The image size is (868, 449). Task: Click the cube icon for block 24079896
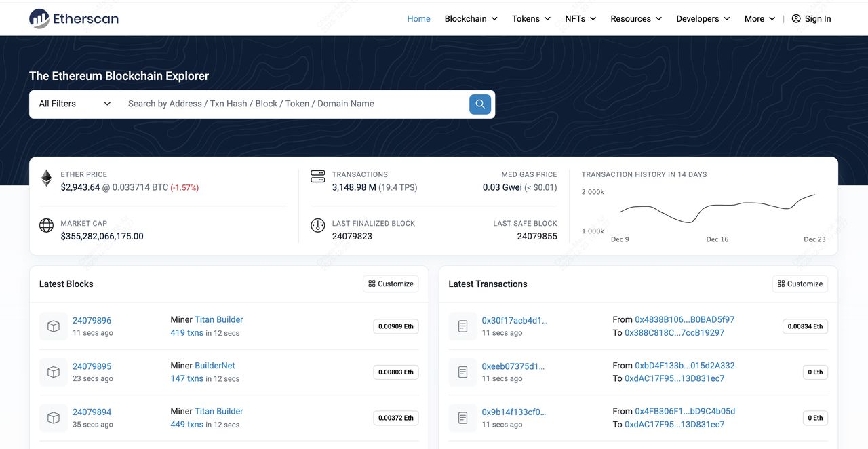[54, 326]
